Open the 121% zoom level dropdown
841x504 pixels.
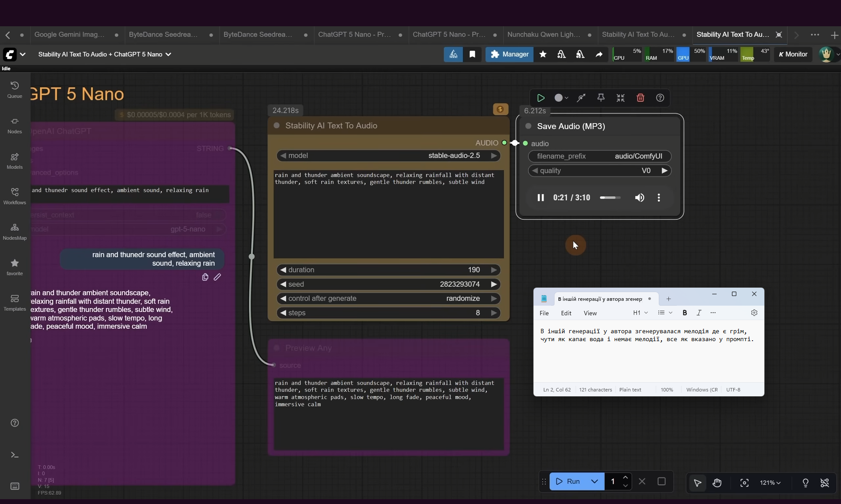coord(770,483)
